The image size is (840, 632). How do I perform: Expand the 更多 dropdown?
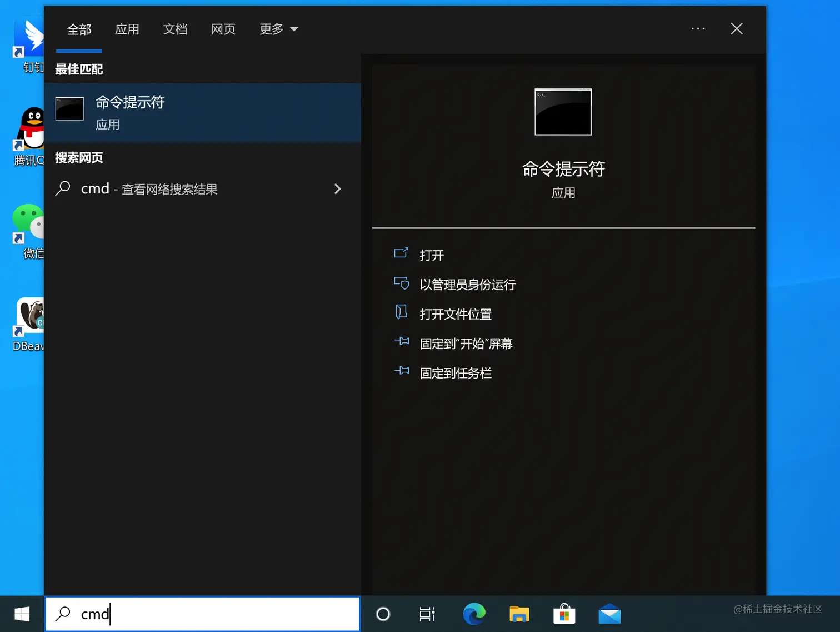coord(279,29)
